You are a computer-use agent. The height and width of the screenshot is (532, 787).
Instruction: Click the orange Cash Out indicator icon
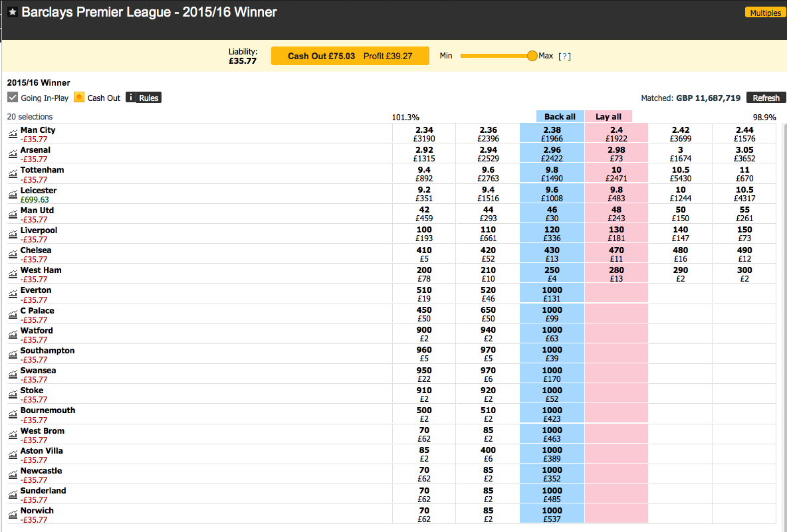pos(79,97)
